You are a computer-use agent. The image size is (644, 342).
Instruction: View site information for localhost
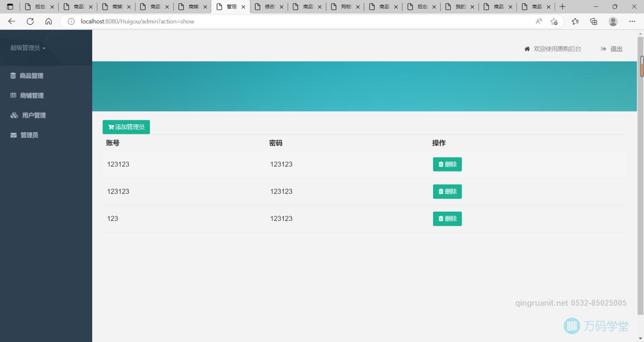71,21
